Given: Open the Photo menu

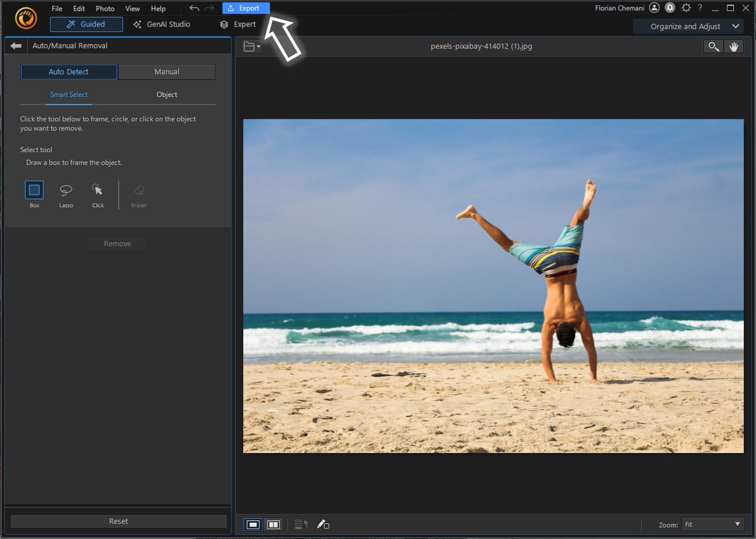Looking at the screenshot, I should pyautogui.click(x=105, y=9).
